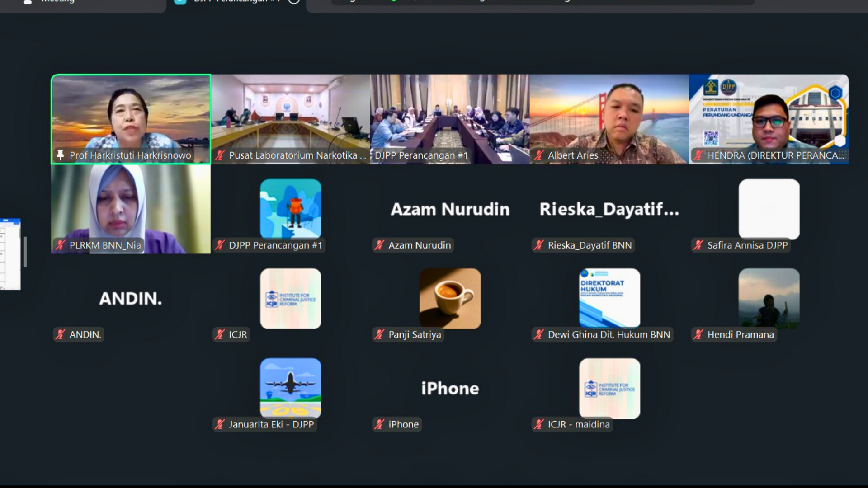
Task: Select the Azam Nurudin participant tile
Action: [x=450, y=209]
